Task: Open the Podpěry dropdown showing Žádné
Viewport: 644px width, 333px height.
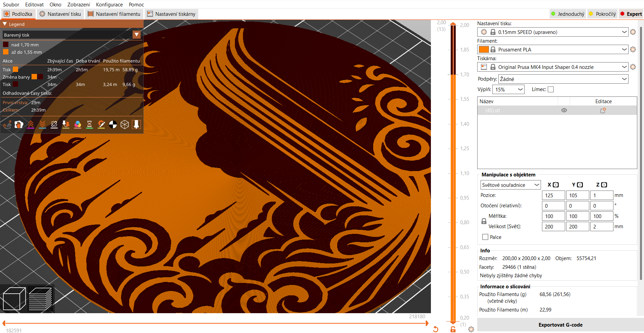Action: [563, 79]
